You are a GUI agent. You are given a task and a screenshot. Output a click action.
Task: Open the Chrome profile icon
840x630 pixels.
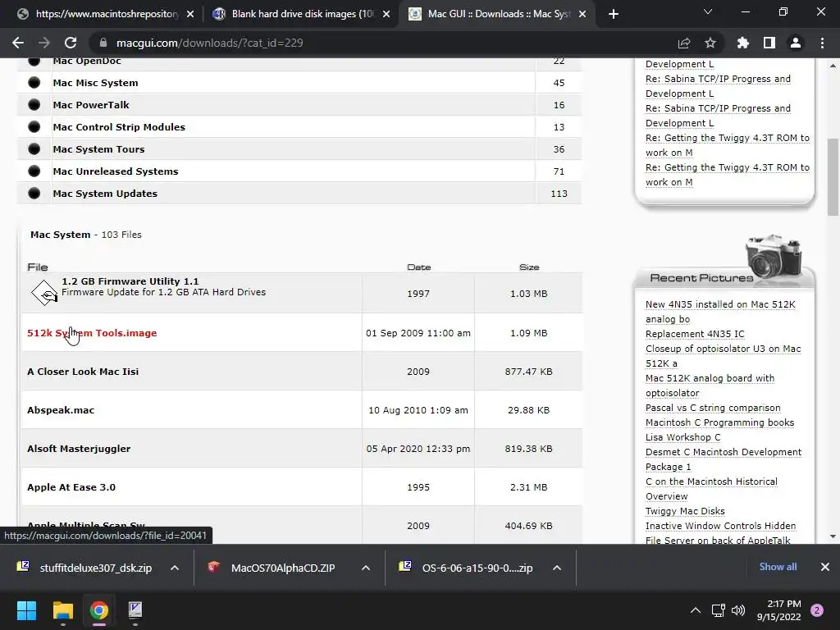click(x=796, y=43)
